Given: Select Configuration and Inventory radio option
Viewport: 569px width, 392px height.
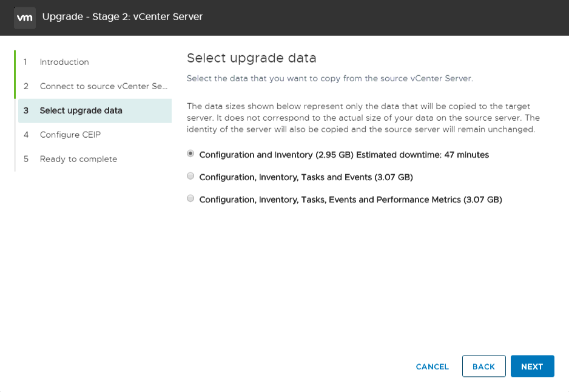Looking at the screenshot, I should pos(190,154).
